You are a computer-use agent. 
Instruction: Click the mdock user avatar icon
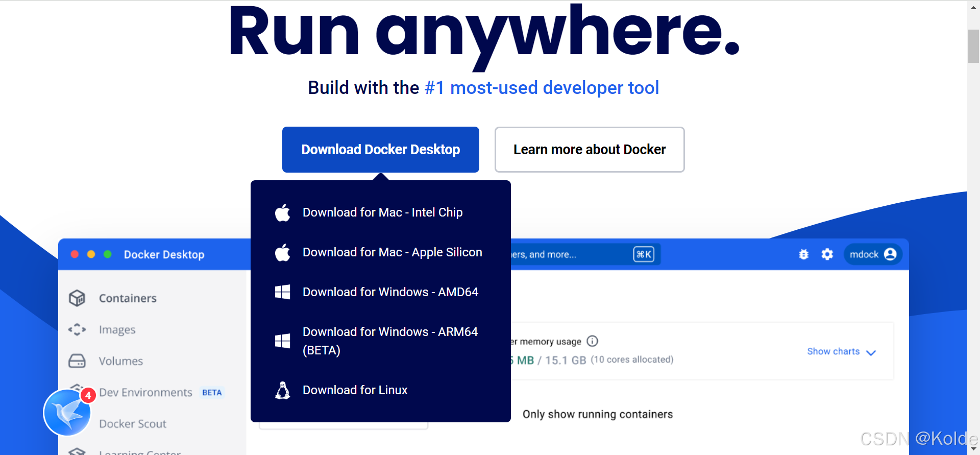[x=890, y=254]
